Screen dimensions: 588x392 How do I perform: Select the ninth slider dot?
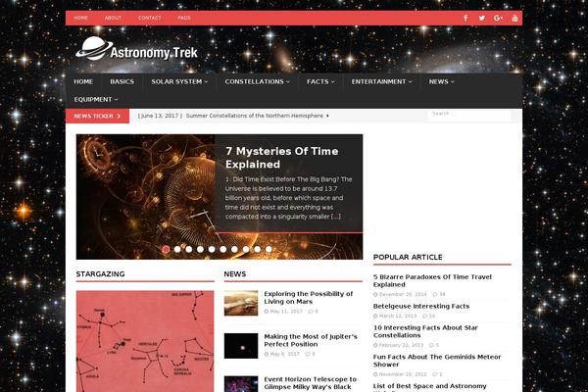257,249
